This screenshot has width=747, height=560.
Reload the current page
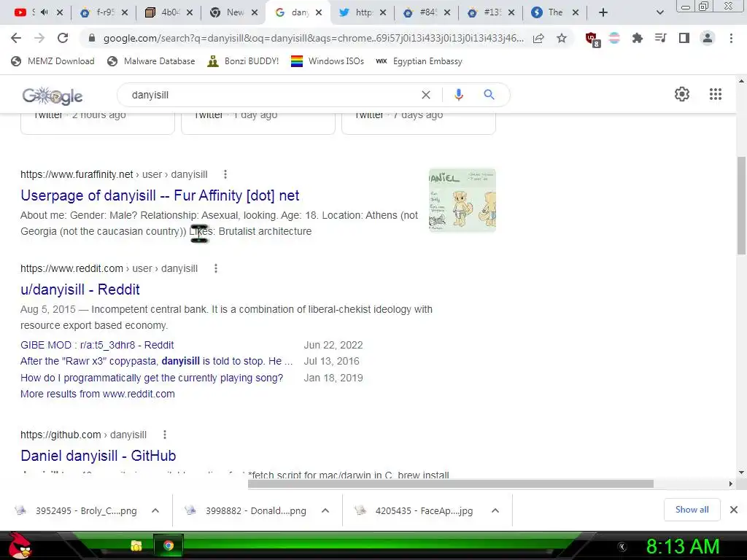pyautogui.click(x=63, y=38)
